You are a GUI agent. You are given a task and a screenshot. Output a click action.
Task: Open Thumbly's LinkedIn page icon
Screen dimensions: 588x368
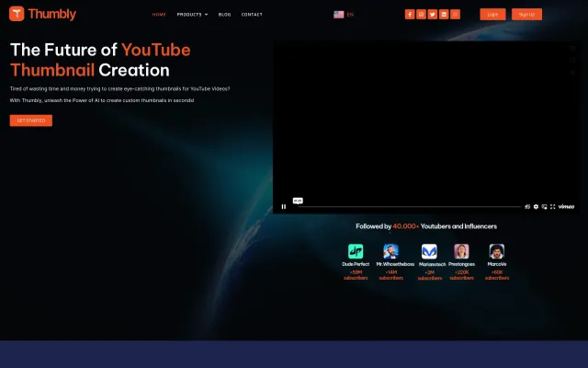coord(444,15)
